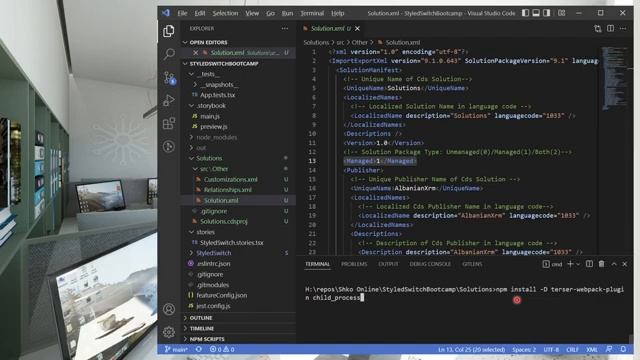Screen dimensions: 640x360
Task: Switch to the Debug Console tab
Action: 430,264
